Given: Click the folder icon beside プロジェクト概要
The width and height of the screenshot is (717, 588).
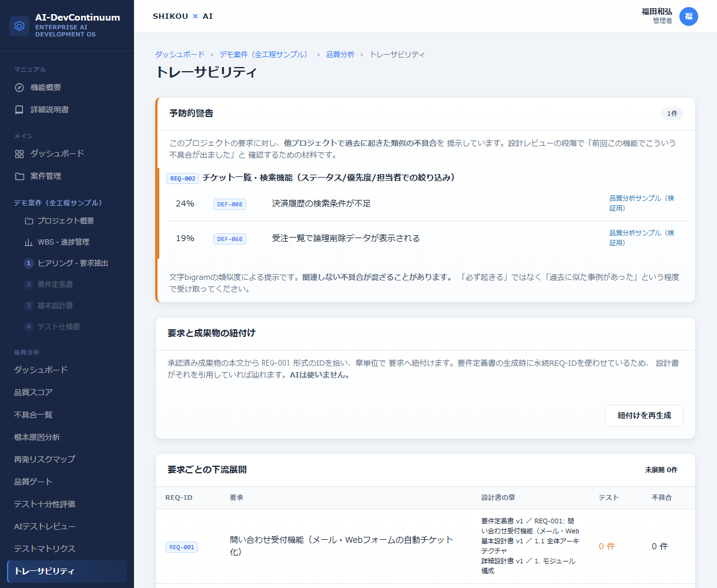Looking at the screenshot, I should pyautogui.click(x=29, y=221).
